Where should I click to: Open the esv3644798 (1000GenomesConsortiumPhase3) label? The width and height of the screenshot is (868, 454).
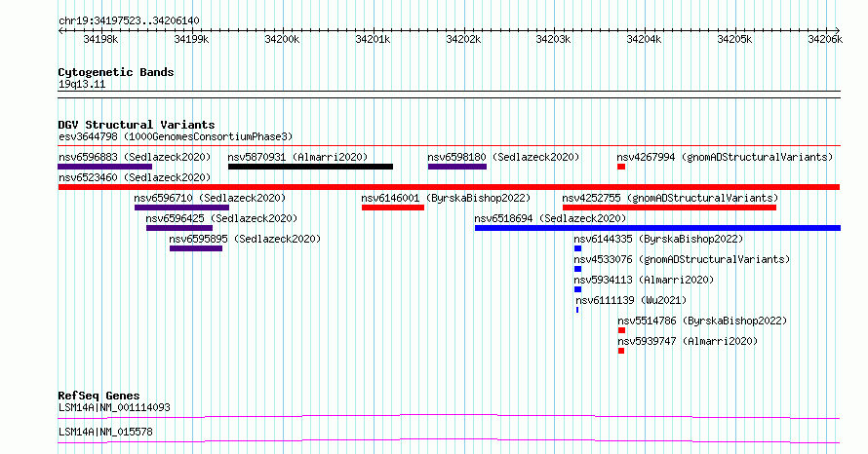pos(176,136)
